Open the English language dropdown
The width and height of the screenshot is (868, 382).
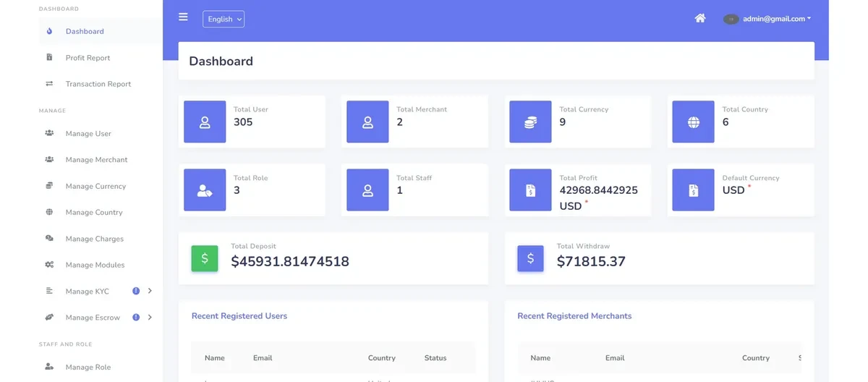click(x=224, y=20)
